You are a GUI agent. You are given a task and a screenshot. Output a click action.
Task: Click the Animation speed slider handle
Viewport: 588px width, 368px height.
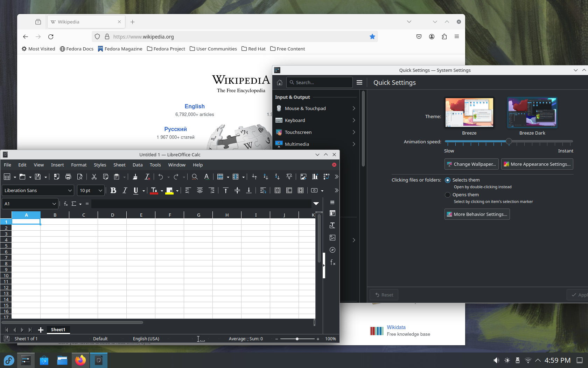pos(509,141)
